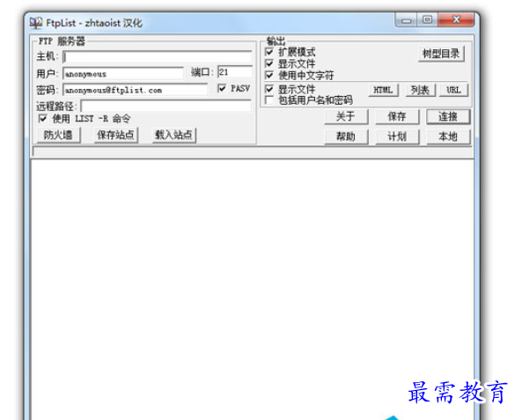Click the 防火墙 button
The width and height of the screenshot is (515, 420).
(58, 135)
